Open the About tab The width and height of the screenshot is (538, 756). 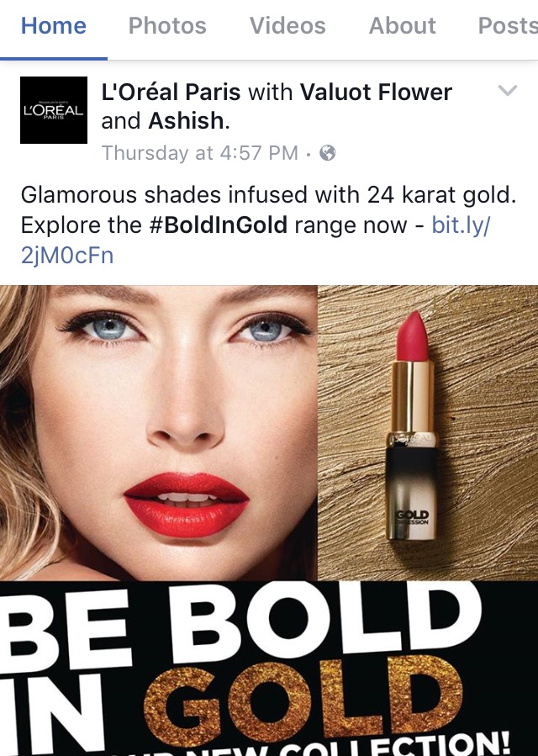click(402, 25)
